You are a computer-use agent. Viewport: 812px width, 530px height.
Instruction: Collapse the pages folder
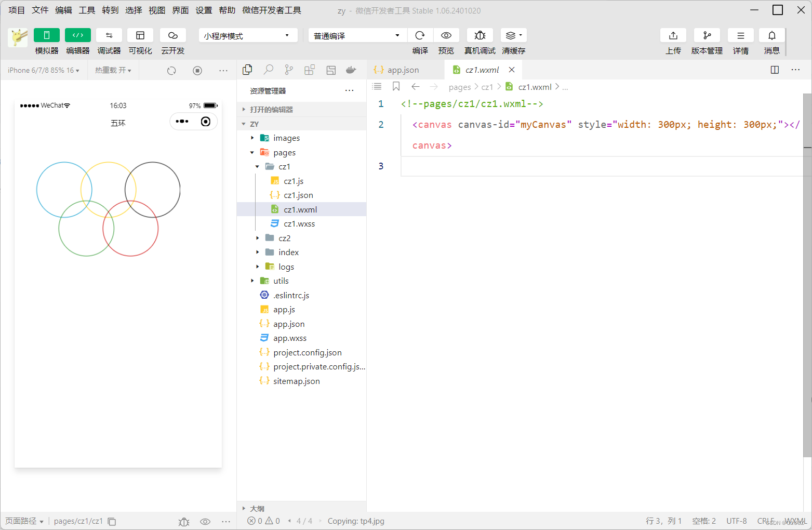tap(301, 153)
